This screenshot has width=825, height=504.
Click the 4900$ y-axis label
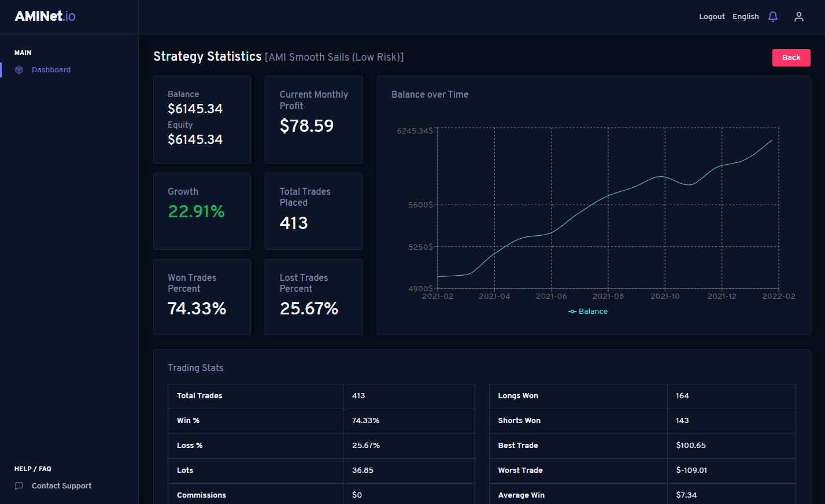coord(420,288)
